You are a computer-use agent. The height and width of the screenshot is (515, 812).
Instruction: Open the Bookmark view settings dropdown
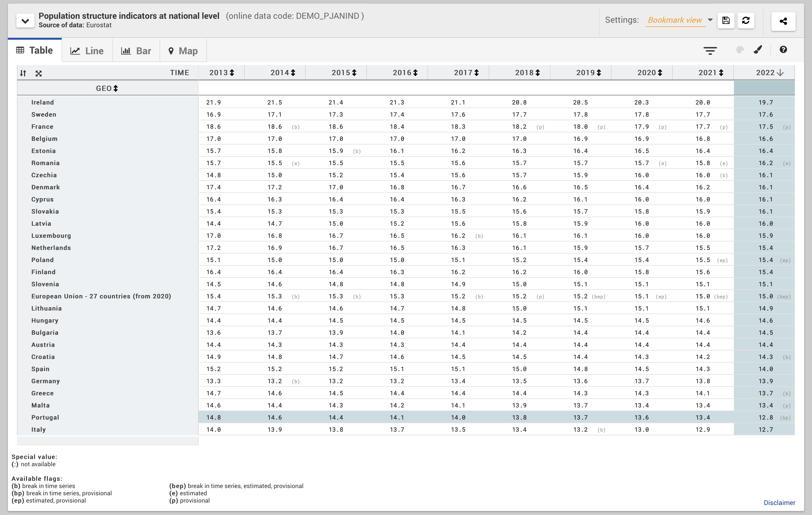710,20
